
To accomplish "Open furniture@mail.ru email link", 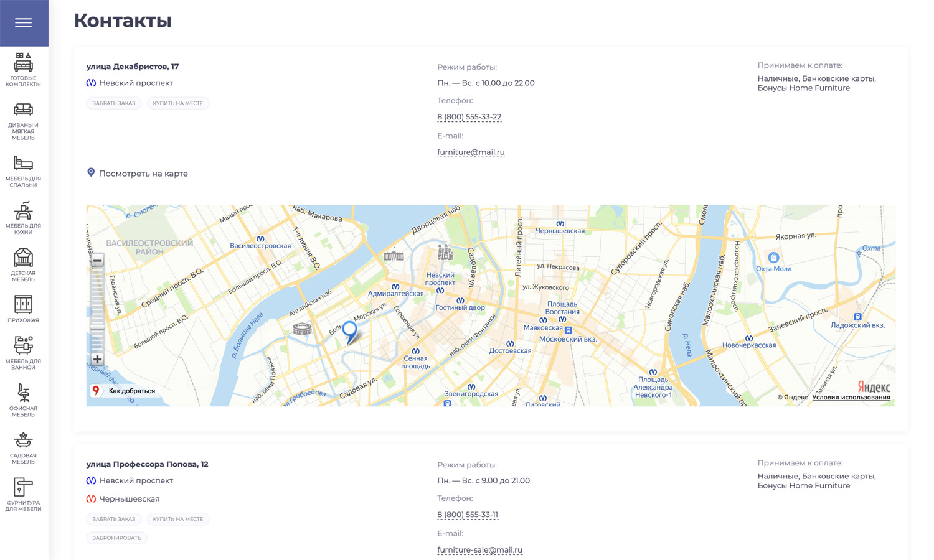I will [x=471, y=152].
